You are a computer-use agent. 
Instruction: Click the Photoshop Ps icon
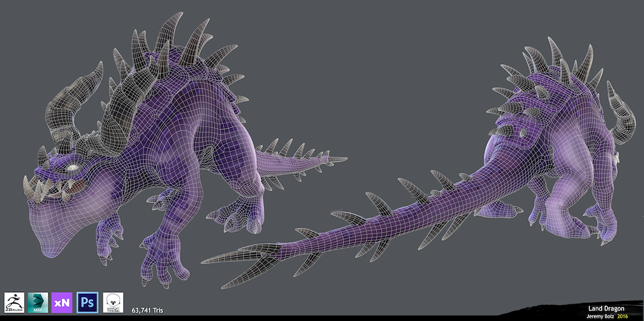tap(87, 303)
